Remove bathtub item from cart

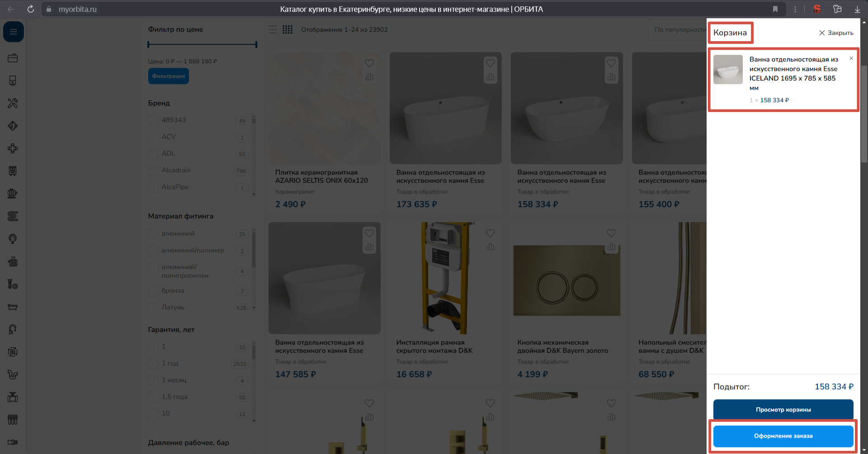(851, 58)
